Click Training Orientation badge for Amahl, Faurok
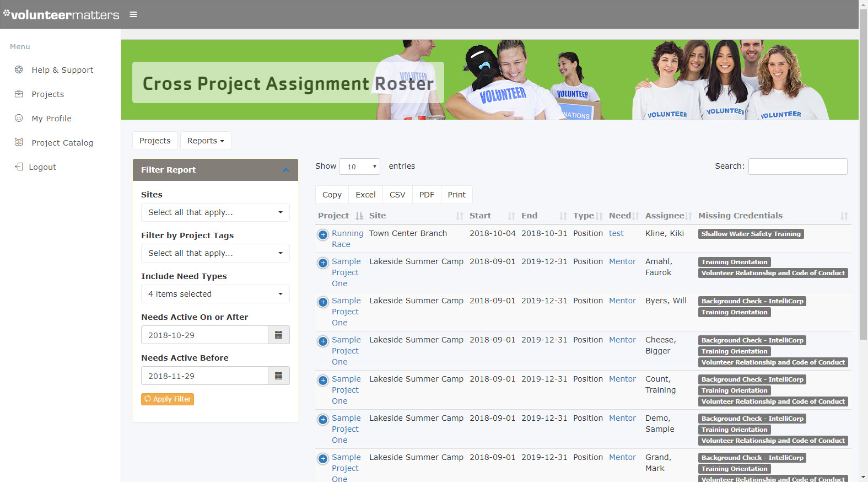The image size is (868, 482). [734, 262]
